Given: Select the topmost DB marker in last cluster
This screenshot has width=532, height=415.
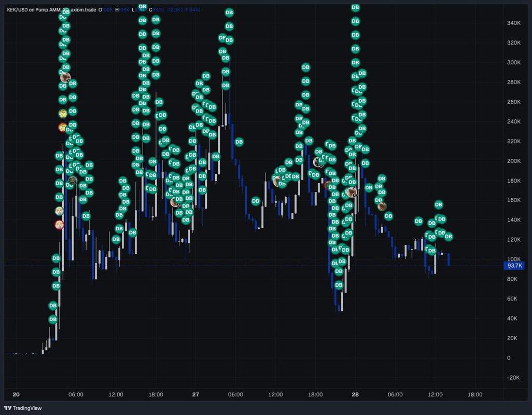Looking at the screenshot, I should [x=439, y=205].
